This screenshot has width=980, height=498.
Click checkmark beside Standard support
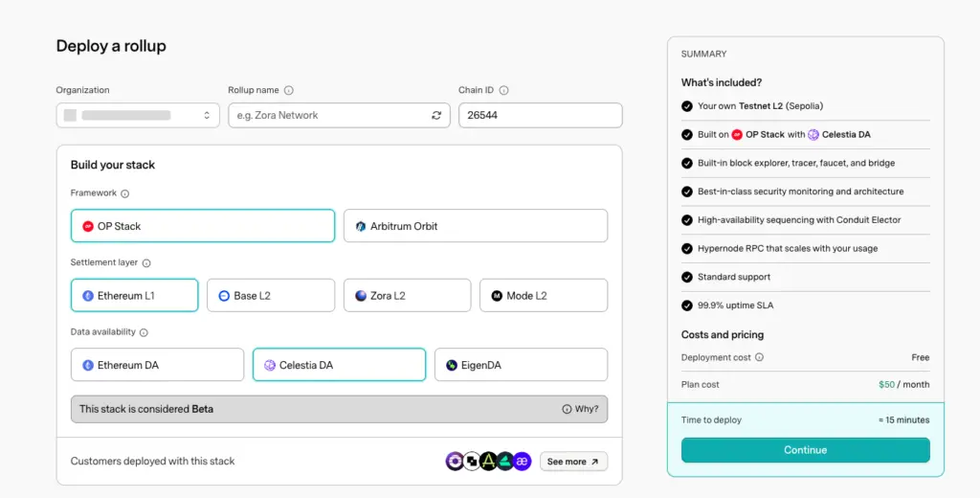tap(687, 277)
